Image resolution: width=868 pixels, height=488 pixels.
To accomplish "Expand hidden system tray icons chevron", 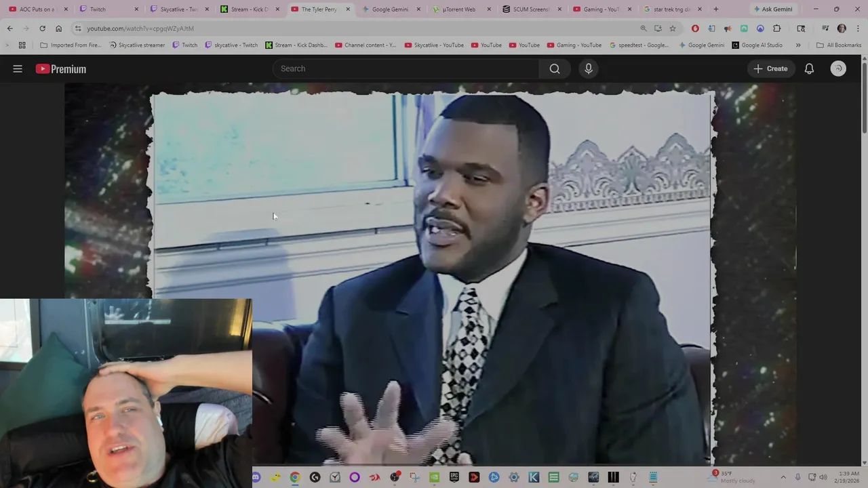I will point(783,477).
